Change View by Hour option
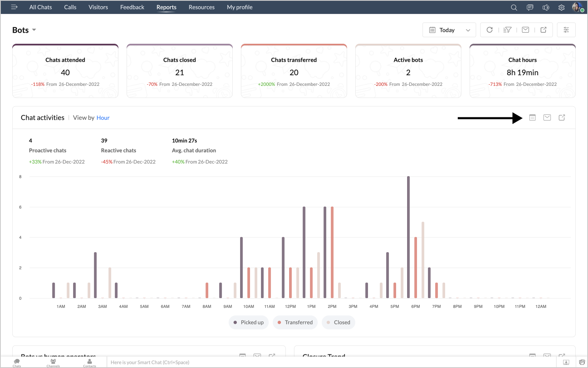Screen dimensions: 588x368 103,118
